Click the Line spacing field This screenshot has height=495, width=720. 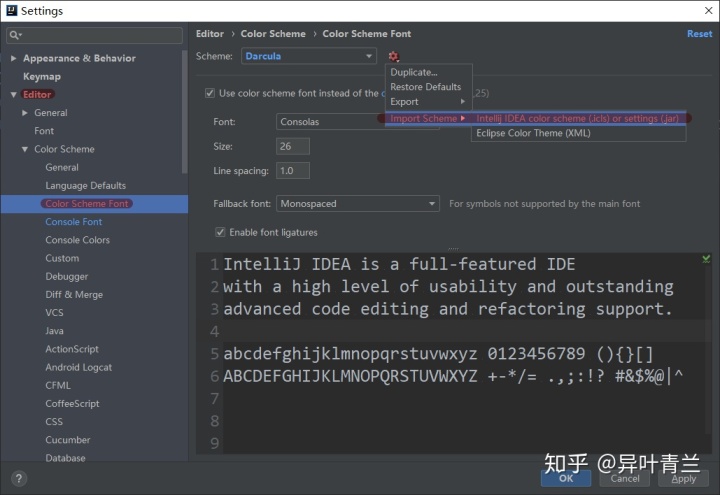coord(292,171)
